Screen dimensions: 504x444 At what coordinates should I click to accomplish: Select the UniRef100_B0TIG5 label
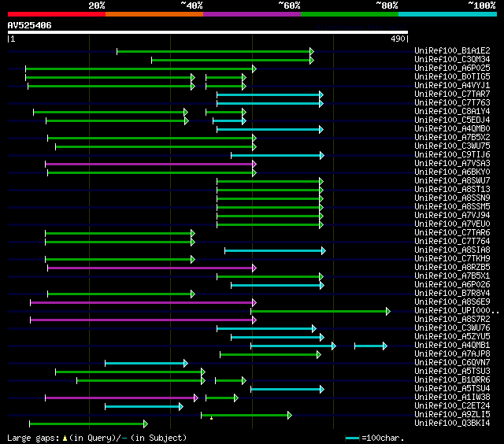pyautogui.click(x=452, y=77)
